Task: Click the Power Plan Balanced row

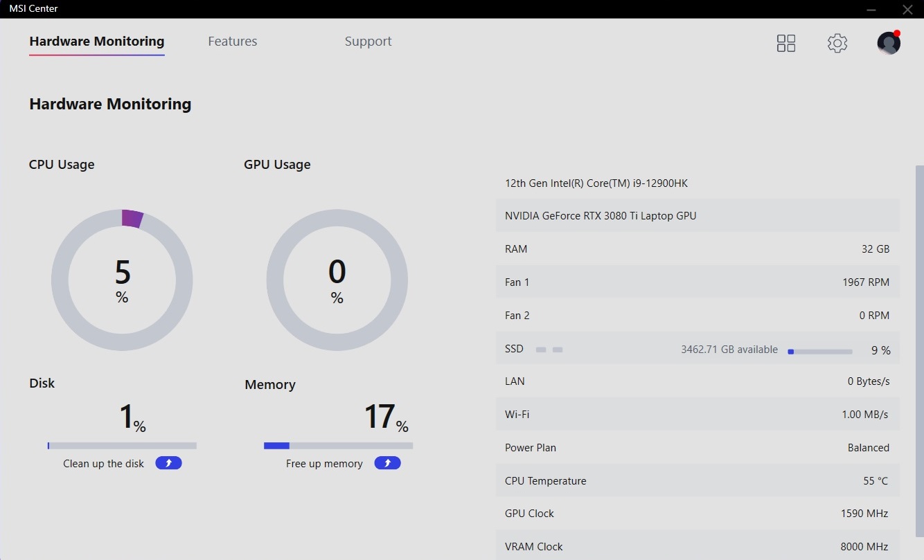Action: [698, 448]
